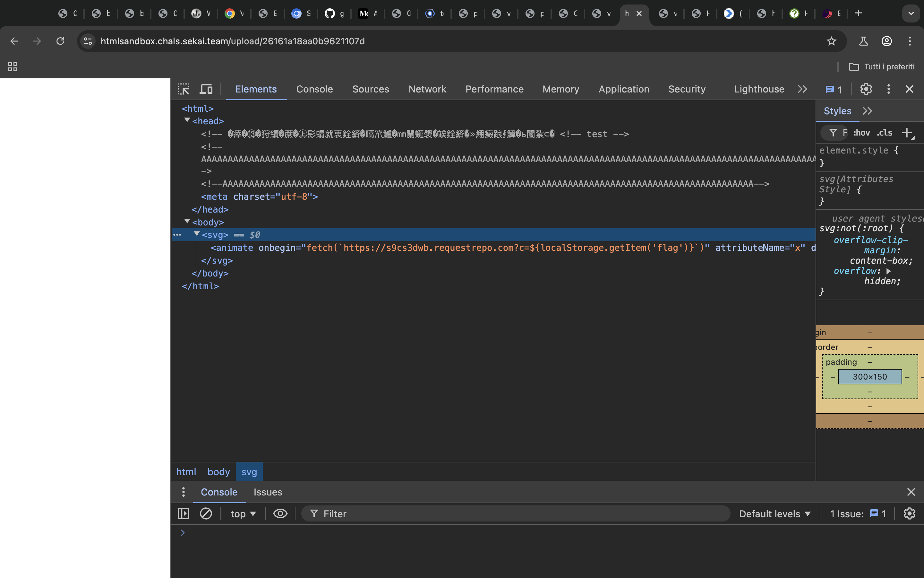The image size is (924, 578).
Task: Select html in the breadcrumb bar
Action: (x=186, y=472)
